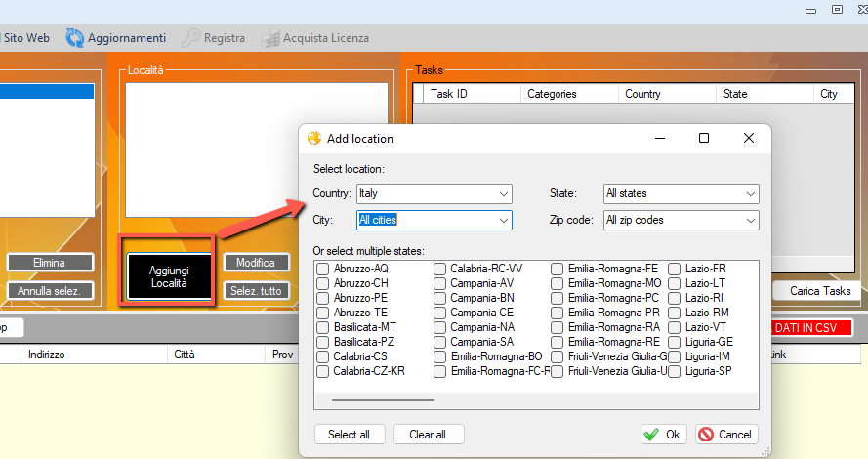Click the Add location dialog title icon
This screenshot has width=868, height=459.
[x=314, y=139]
